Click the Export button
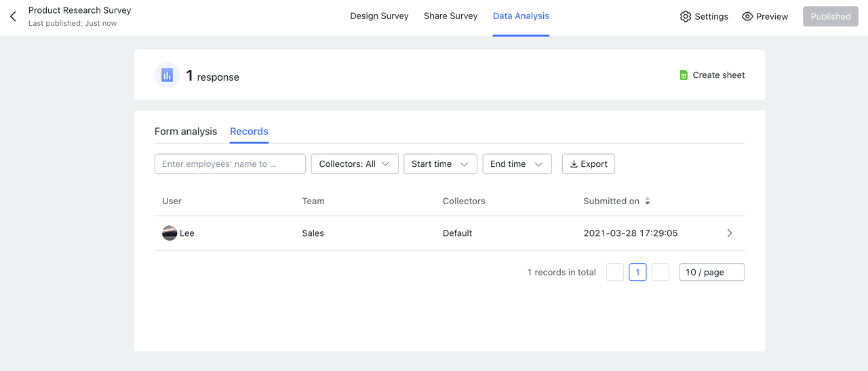This screenshot has height=371, width=868. (x=589, y=164)
